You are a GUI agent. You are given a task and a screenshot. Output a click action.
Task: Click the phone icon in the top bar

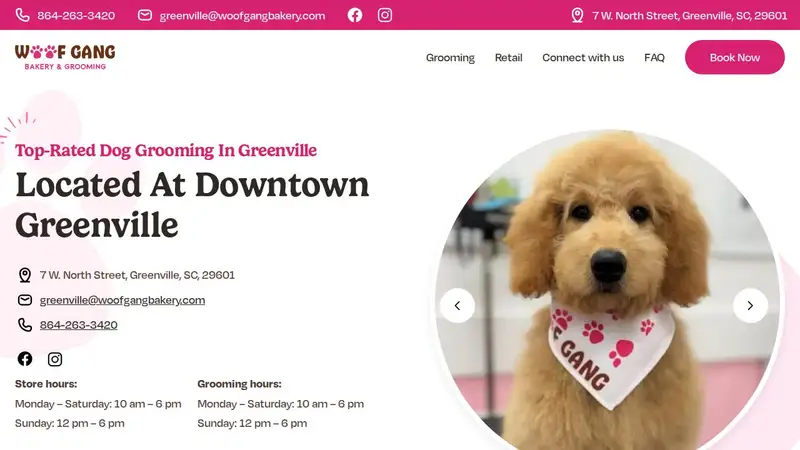click(x=22, y=15)
